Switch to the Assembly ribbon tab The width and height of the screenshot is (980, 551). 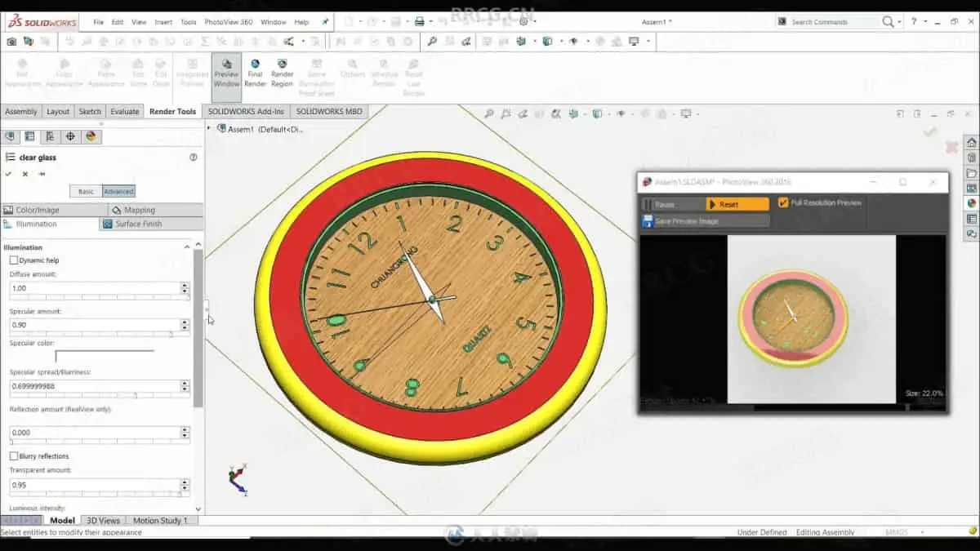pos(21,111)
